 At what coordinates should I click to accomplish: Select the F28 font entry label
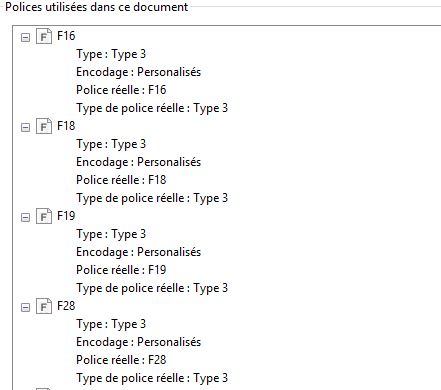66,306
